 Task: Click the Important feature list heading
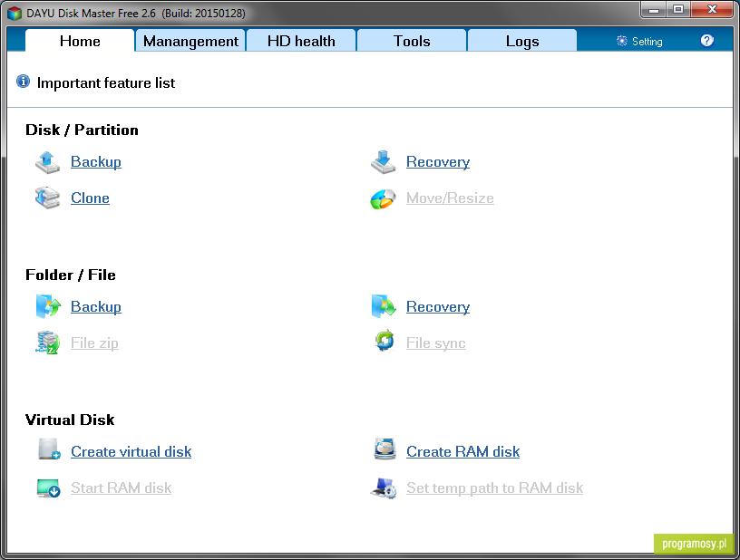tap(106, 83)
